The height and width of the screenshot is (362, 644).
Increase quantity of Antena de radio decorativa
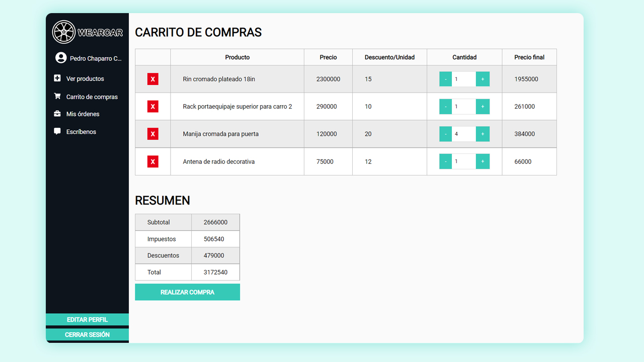pyautogui.click(x=482, y=161)
